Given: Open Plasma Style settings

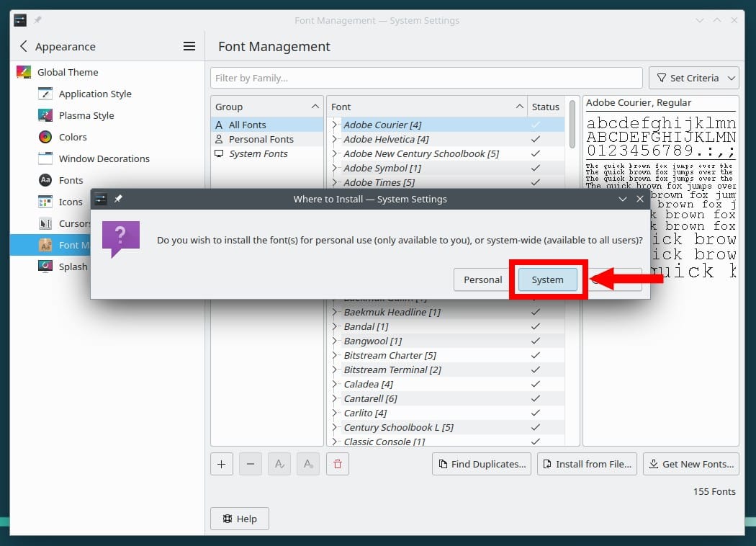Looking at the screenshot, I should pyautogui.click(x=86, y=115).
